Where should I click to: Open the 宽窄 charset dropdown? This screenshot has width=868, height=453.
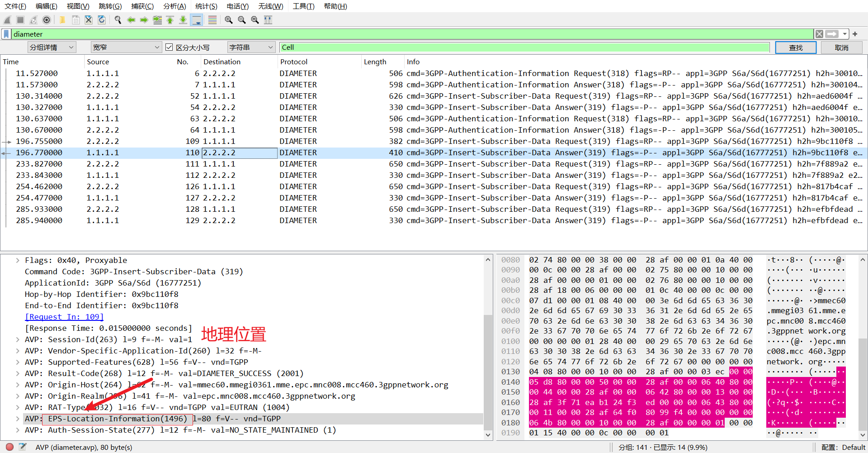pos(126,47)
